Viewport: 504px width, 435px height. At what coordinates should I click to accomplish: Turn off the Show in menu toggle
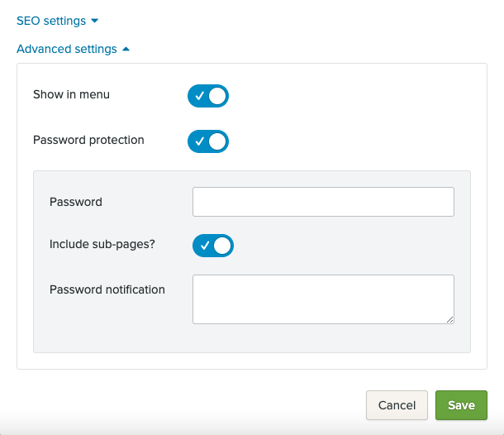pos(208,96)
